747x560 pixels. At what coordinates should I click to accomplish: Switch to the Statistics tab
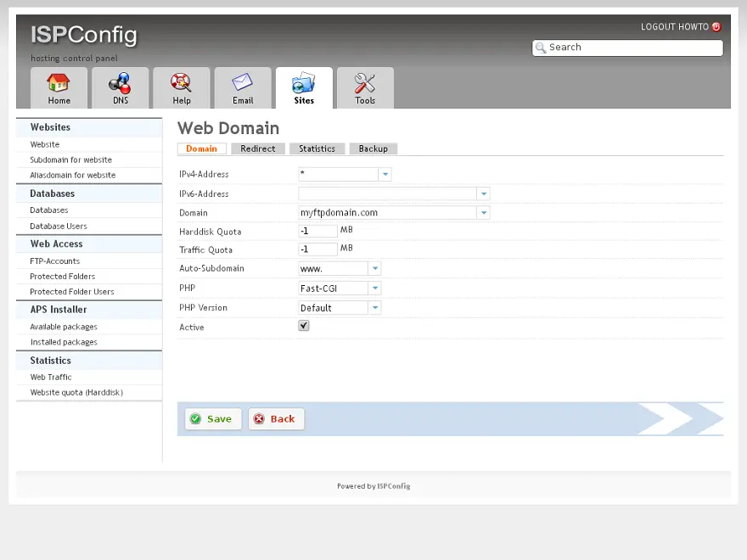[317, 148]
